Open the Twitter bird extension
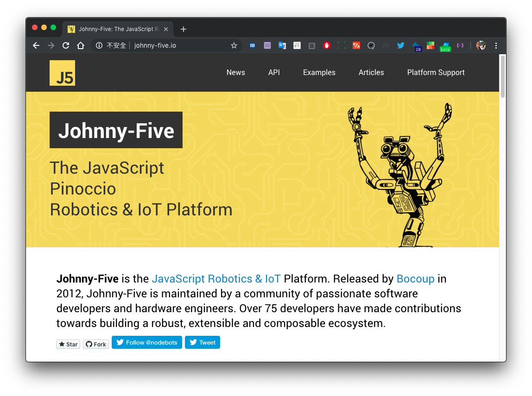532x396 pixels. (x=401, y=45)
